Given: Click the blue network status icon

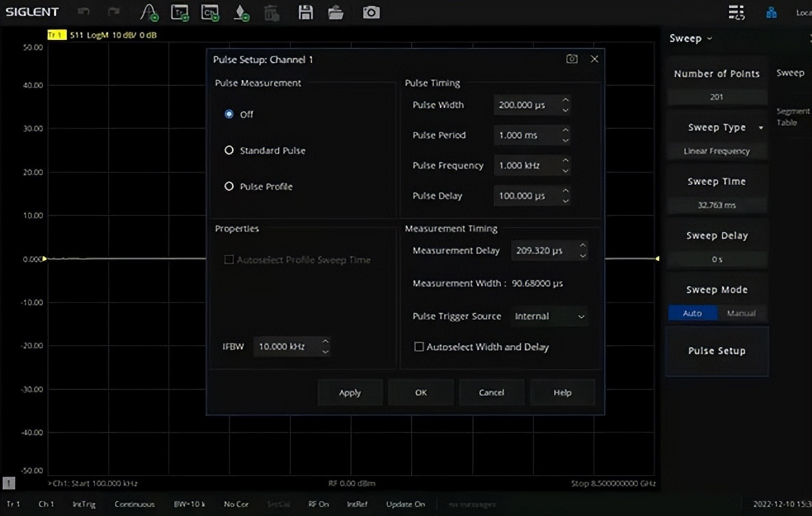Looking at the screenshot, I should [x=771, y=12].
